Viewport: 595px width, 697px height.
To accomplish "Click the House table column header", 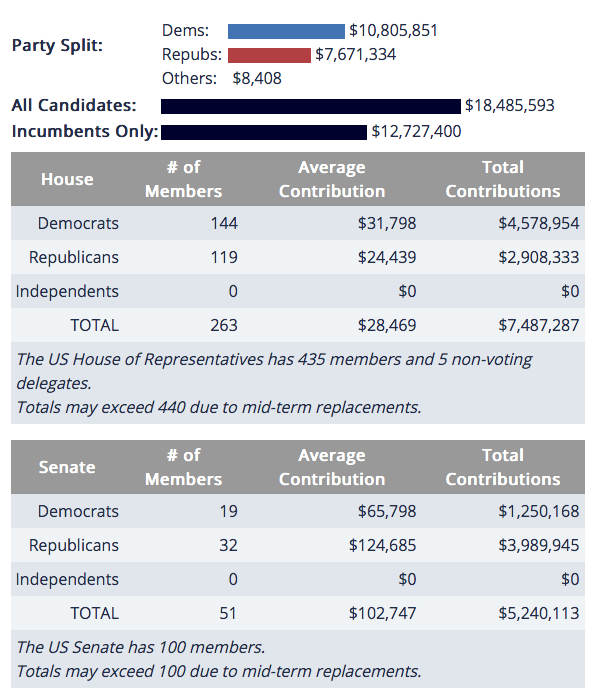I will pos(67,179).
